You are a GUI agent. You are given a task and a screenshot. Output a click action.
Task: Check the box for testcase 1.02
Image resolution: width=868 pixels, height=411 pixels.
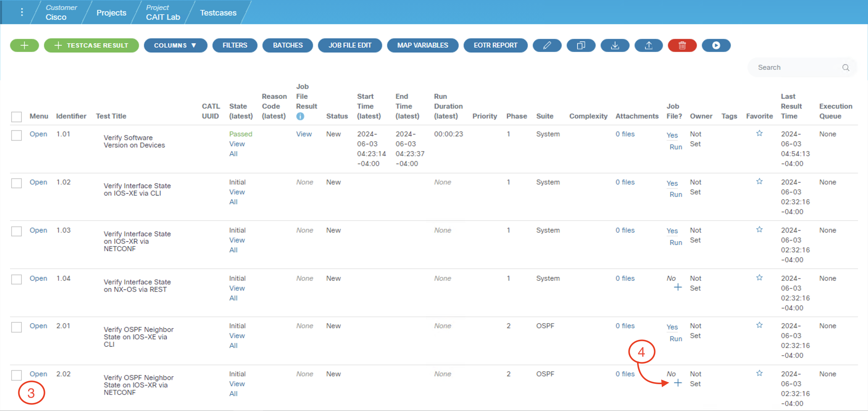16,183
